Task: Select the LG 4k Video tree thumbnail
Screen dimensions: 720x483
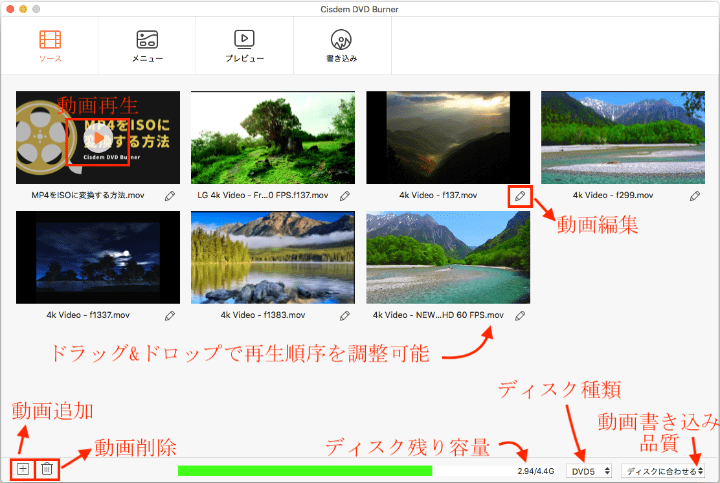Action: pyautogui.click(x=273, y=137)
